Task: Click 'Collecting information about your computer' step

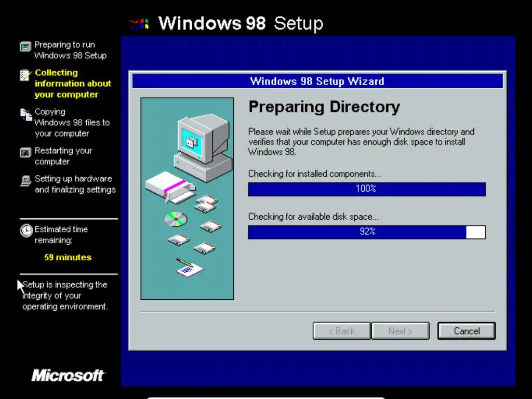Action: [x=73, y=84]
